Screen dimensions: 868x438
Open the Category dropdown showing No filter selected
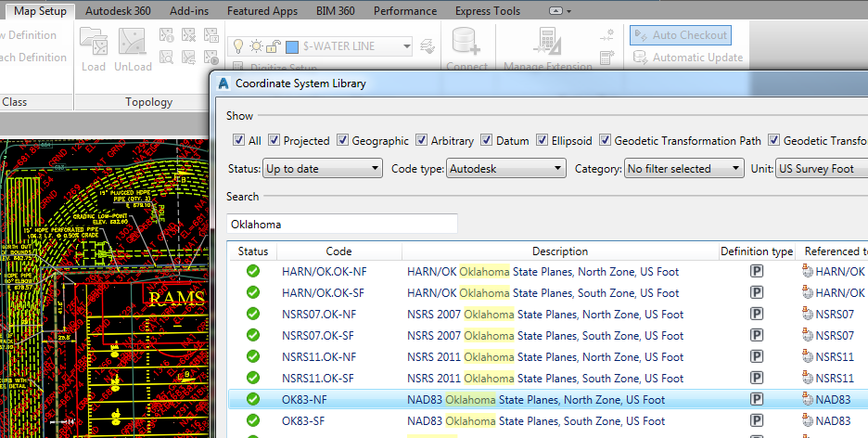click(683, 168)
